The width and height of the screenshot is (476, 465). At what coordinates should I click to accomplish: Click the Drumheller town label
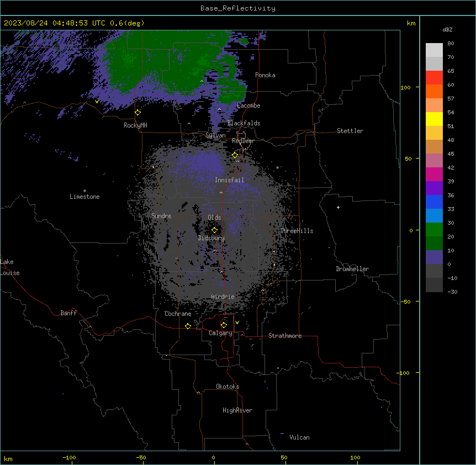(352, 269)
